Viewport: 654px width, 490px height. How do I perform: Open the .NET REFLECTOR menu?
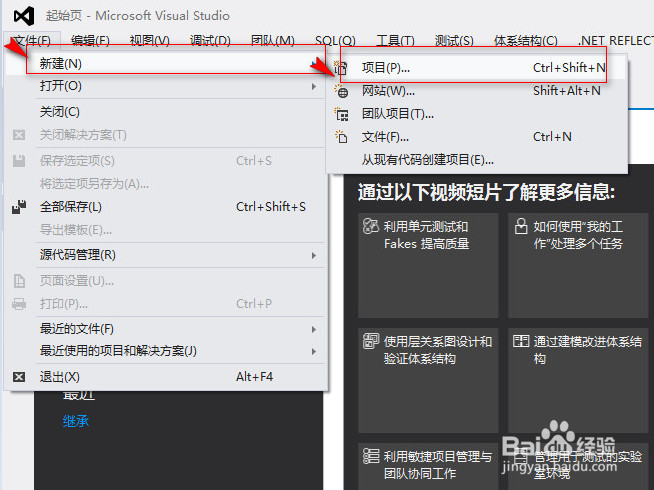pyautogui.click(x=615, y=40)
